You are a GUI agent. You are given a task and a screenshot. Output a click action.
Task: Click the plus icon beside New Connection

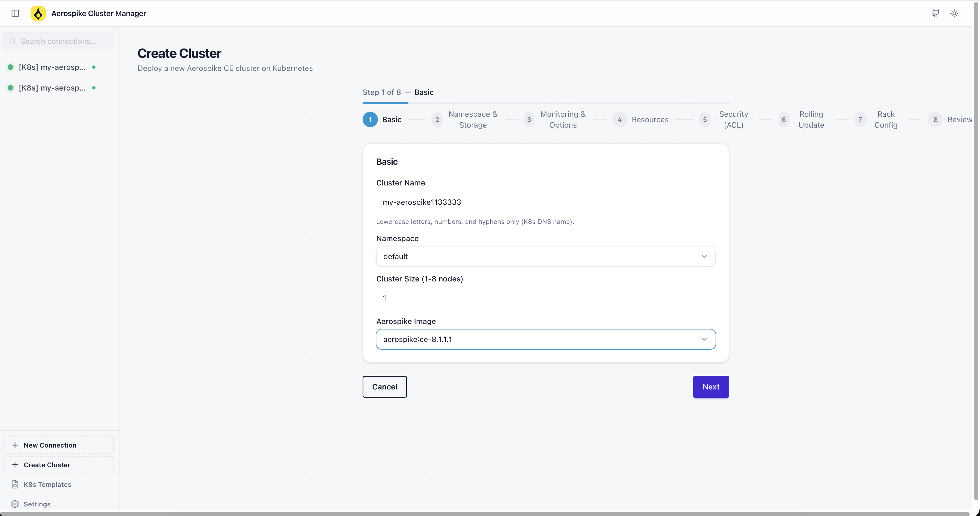[15, 445]
